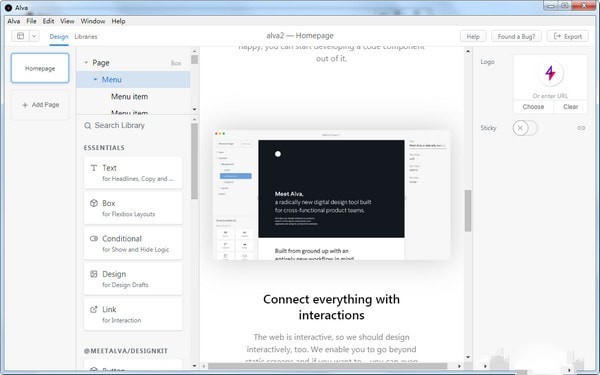
Task: Click the Design component icon
Action: 94,274
